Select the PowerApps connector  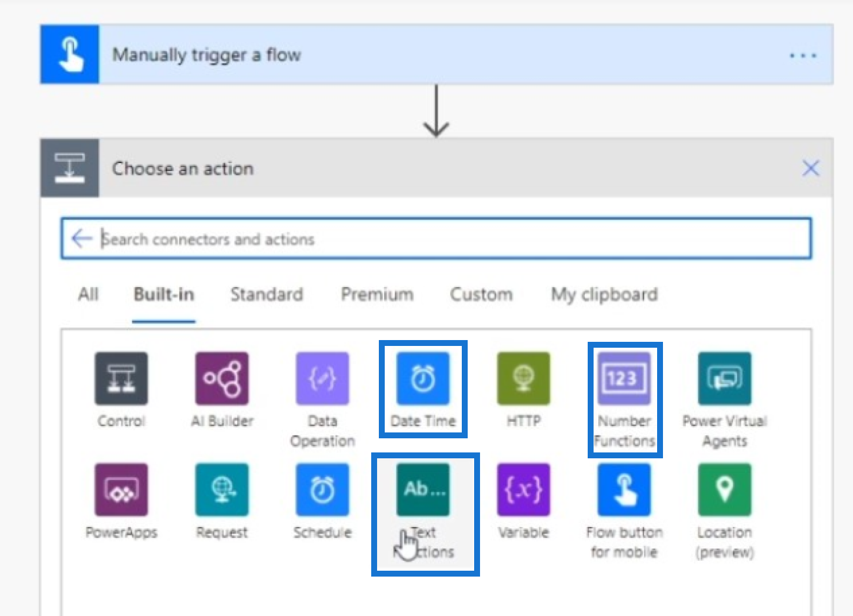point(121,490)
